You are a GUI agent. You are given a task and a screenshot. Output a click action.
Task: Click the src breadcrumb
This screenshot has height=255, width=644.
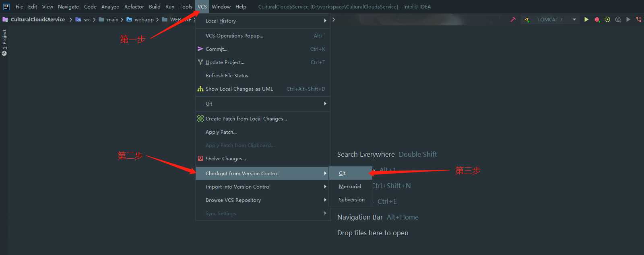[x=87, y=19]
